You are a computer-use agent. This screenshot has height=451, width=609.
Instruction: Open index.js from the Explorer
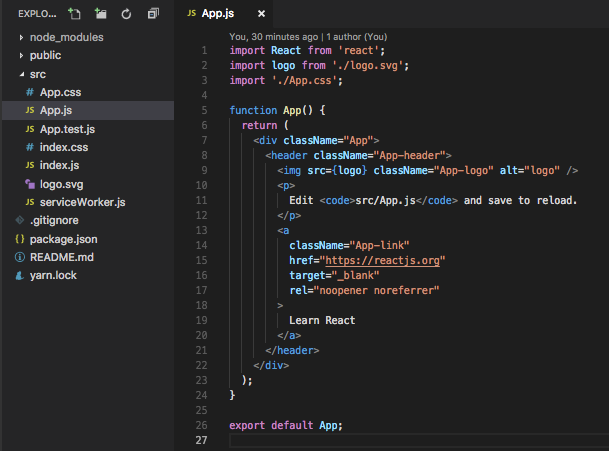88,165
